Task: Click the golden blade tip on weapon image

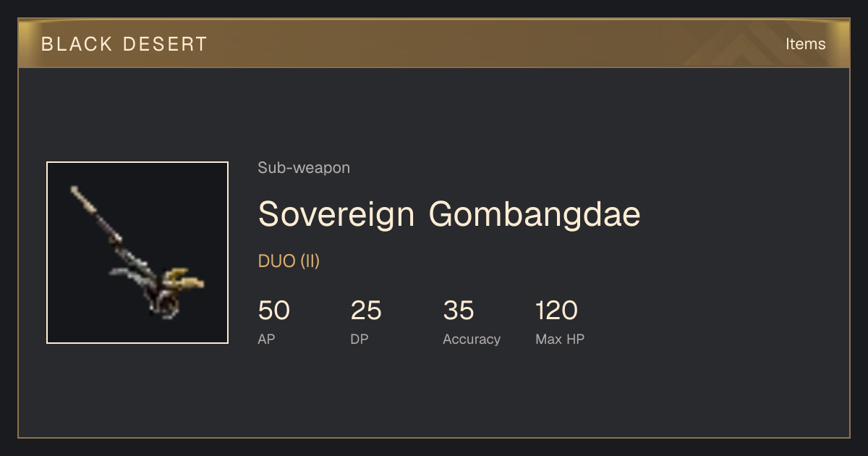Action: point(187,279)
